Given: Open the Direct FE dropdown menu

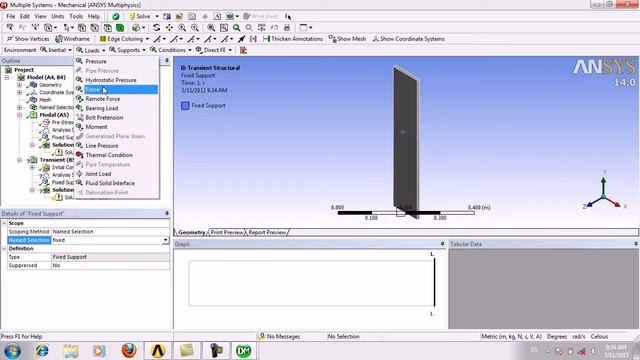Looking at the screenshot, I should click(x=214, y=50).
